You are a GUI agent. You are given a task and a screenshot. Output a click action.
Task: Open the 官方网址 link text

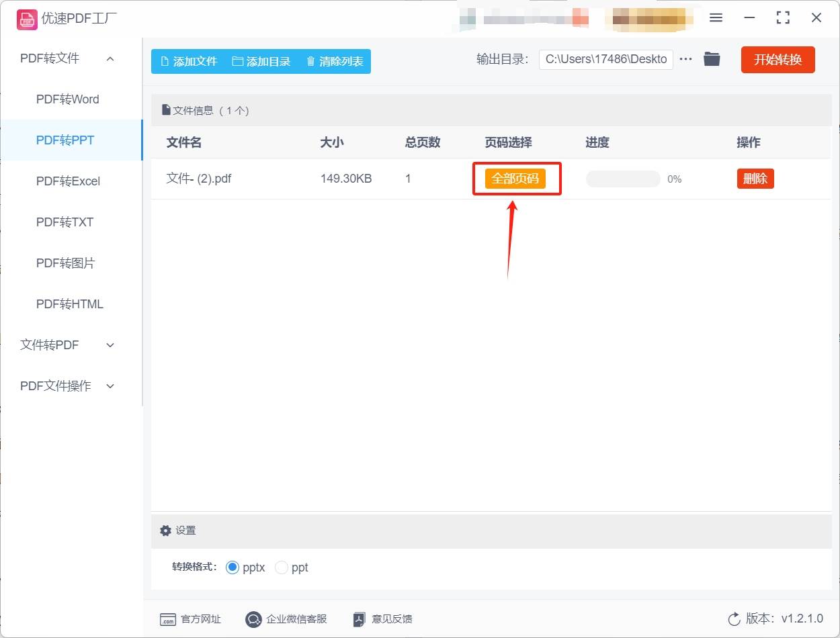pos(201,619)
